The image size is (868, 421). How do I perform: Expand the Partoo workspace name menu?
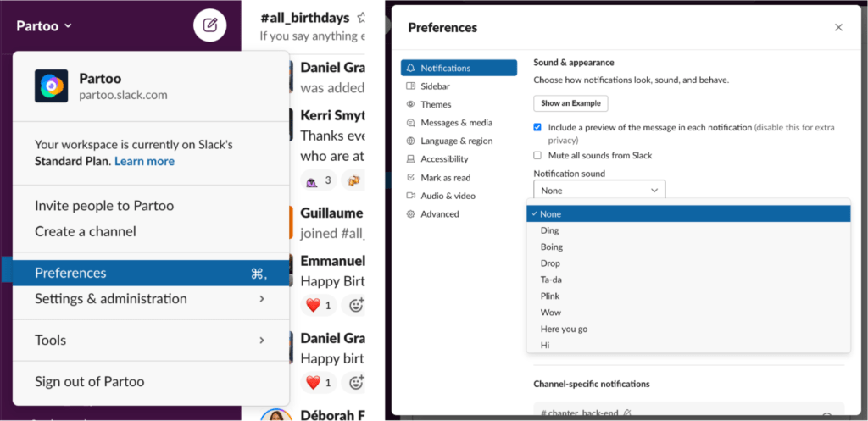click(44, 26)
